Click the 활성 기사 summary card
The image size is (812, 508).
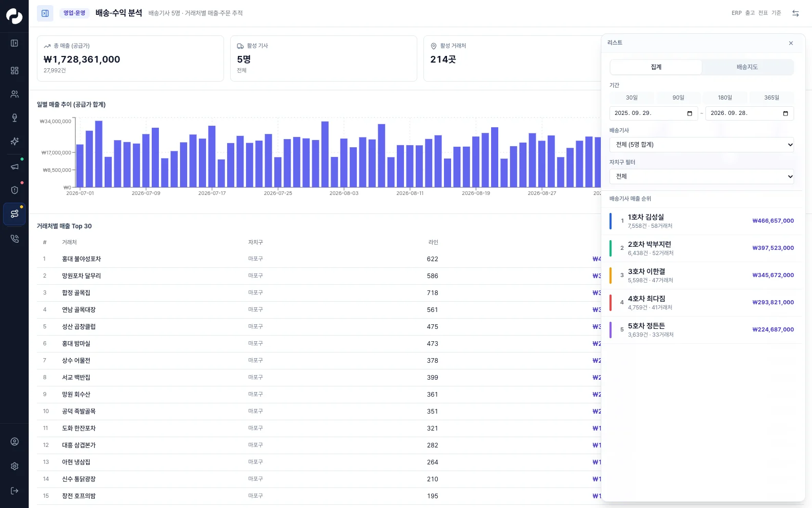click(323, 58)
